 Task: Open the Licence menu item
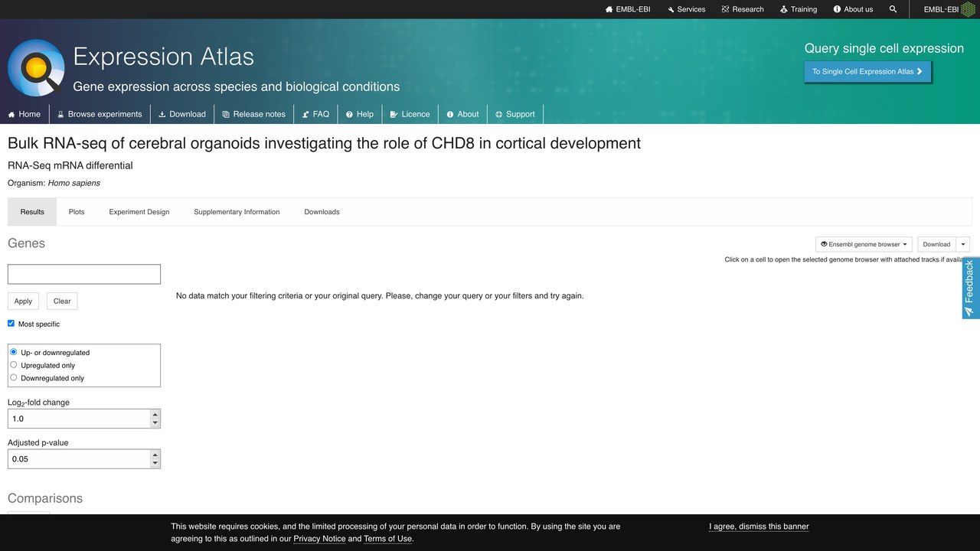[x=410, y=114]
